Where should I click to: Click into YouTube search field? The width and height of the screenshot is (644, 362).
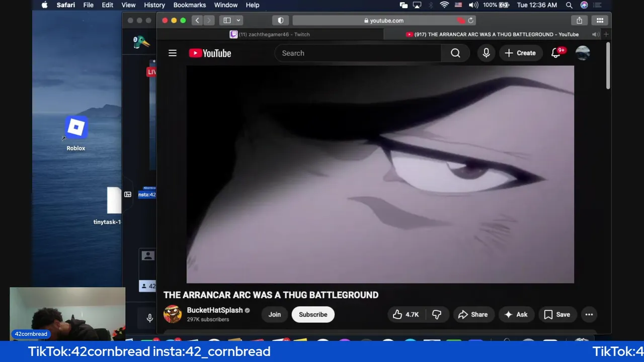(358, 53)
